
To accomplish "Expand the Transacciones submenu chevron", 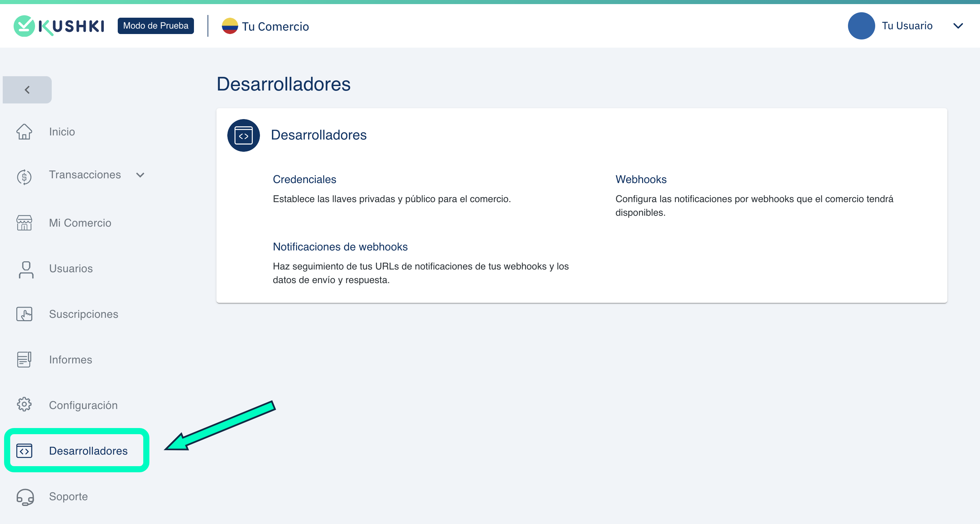I will 141,175.
